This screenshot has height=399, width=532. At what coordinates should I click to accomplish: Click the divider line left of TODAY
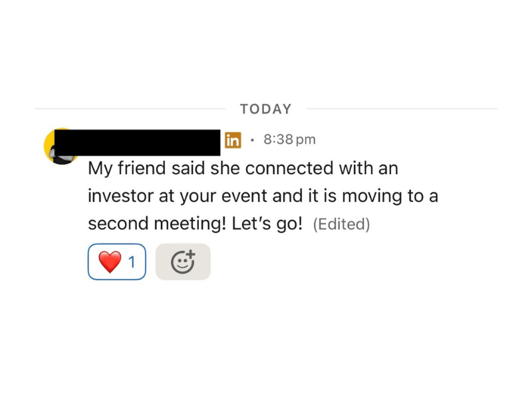click(x=130, y=109)
